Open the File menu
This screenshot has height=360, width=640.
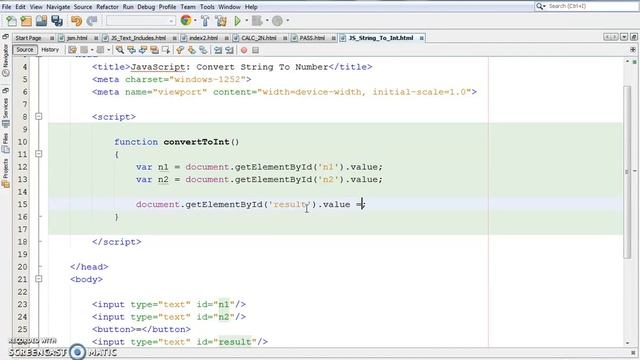point(7,7)
